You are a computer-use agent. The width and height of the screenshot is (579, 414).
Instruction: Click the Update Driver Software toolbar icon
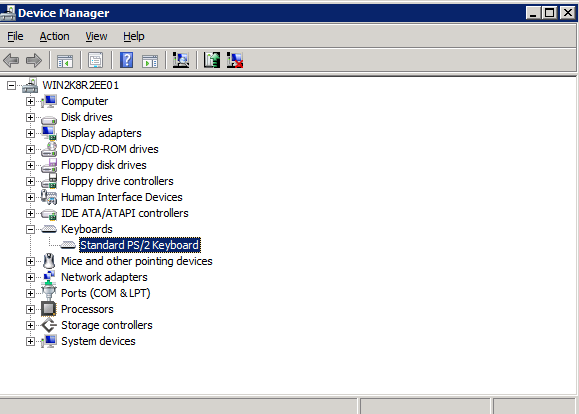pos(212,60)
